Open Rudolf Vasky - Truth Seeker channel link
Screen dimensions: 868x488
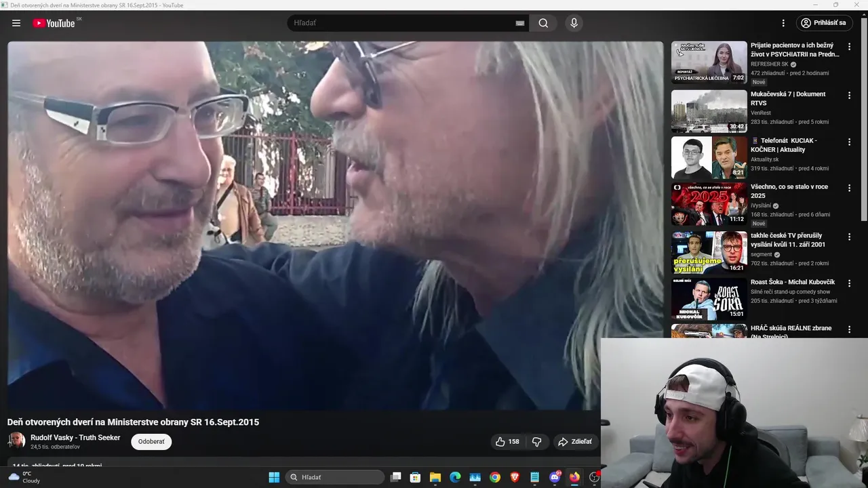(x=75, y=438)
